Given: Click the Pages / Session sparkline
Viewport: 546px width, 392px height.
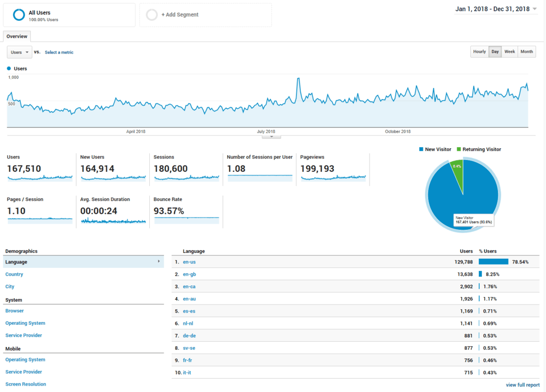Looking at the screenshot, I should point(40,220).
